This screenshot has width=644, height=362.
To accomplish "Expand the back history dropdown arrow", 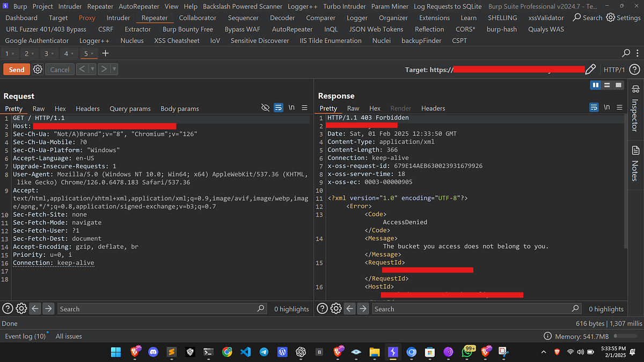I will (92, 69).
